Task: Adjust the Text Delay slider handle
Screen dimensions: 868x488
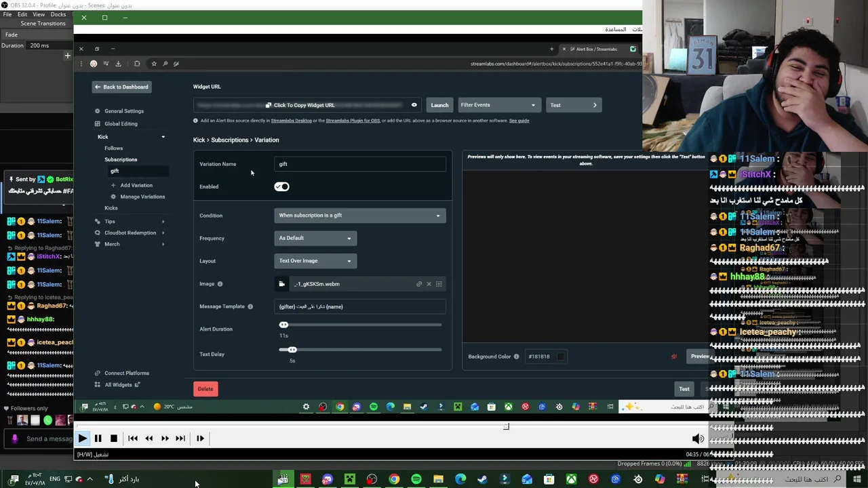Action: click(x=292, y=350)
